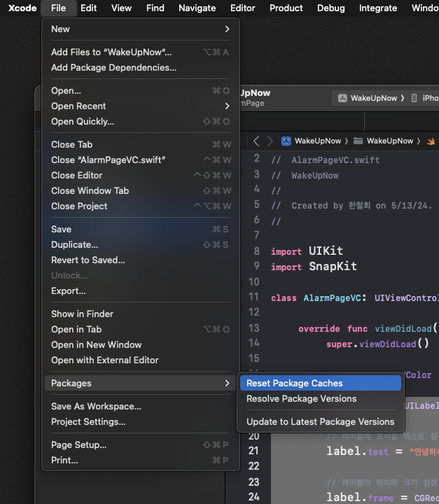Open the Packages submenu
The width and height of the screenshot is (439, 504).
[x=141, y=383]
